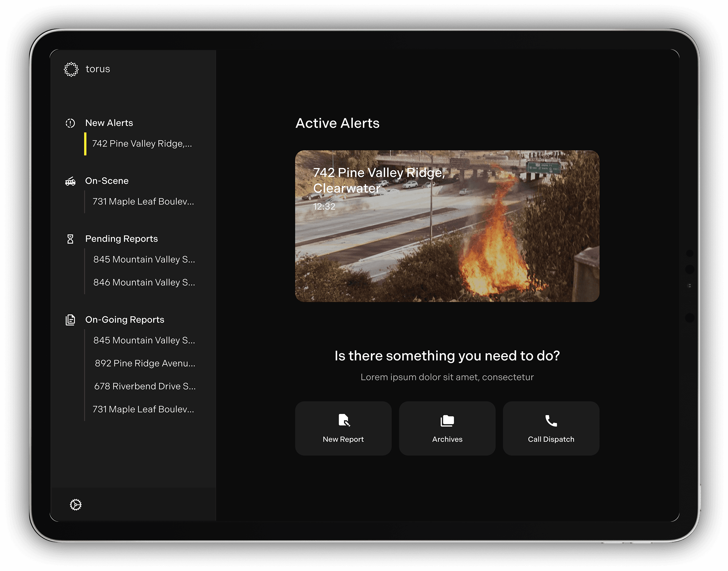Screen dimensions: 728x571
Task: Open the New Alerts section heading
Action: click(109, 123)
